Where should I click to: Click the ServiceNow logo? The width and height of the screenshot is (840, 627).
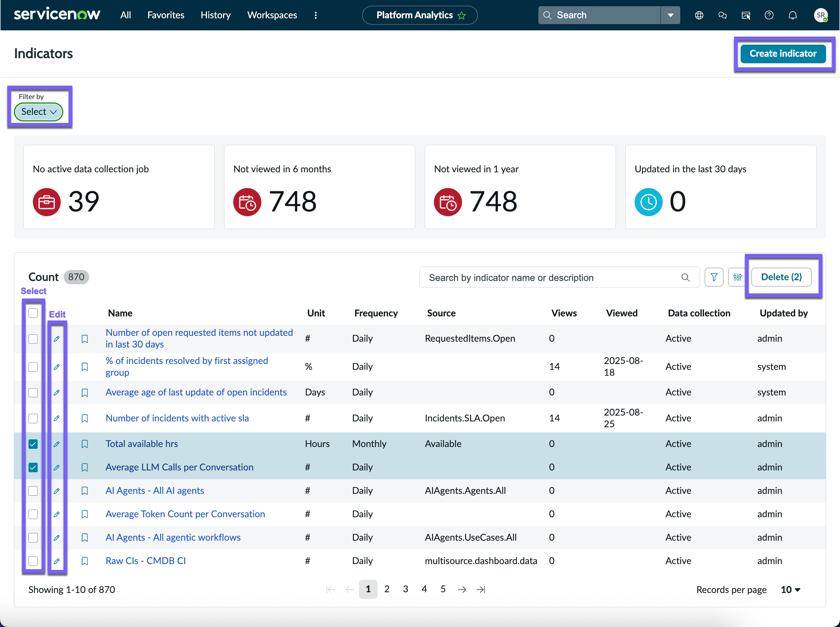coord(57,15)
